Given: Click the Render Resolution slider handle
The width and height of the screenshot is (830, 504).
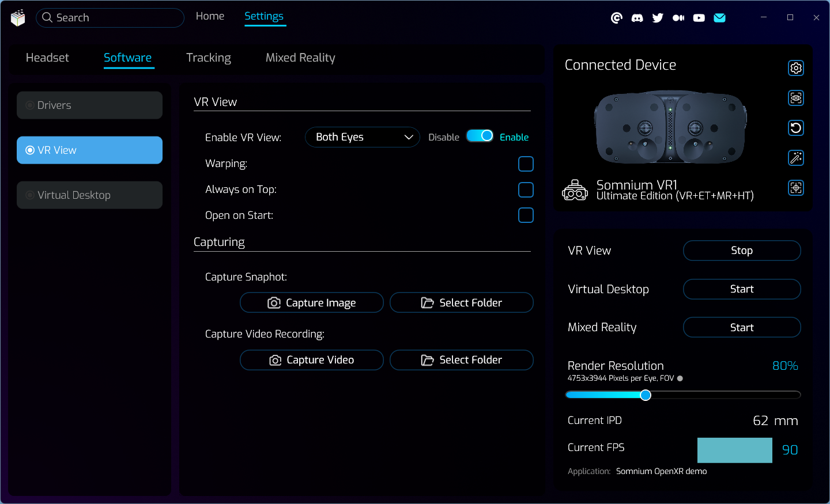Looking at the screenshot, I should pyautogui.click(x=646, y=395).
